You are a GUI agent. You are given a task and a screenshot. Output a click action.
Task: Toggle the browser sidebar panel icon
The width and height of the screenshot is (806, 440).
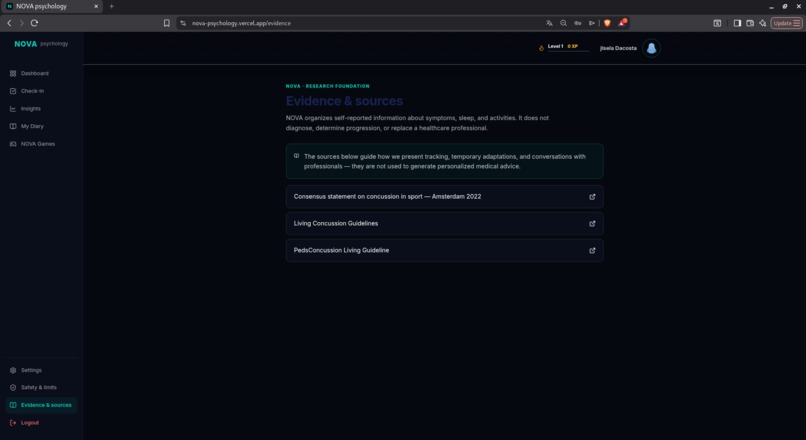coord(737,23)
